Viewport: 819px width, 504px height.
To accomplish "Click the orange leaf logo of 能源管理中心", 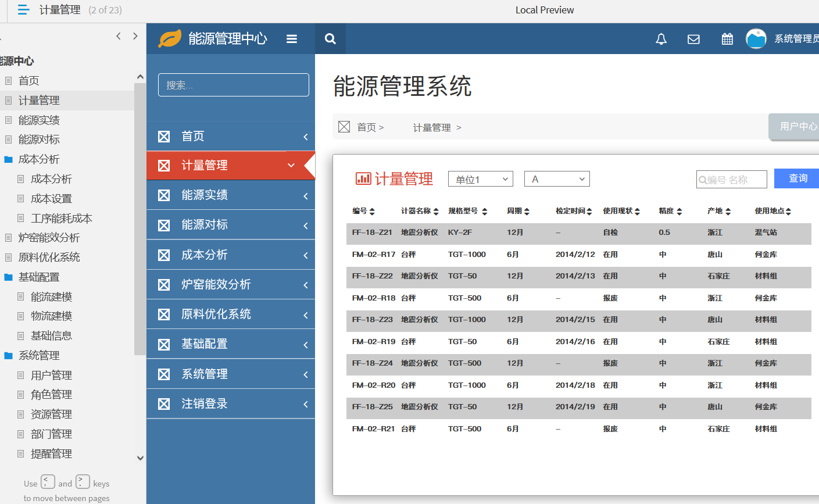I will pos(170,39).
